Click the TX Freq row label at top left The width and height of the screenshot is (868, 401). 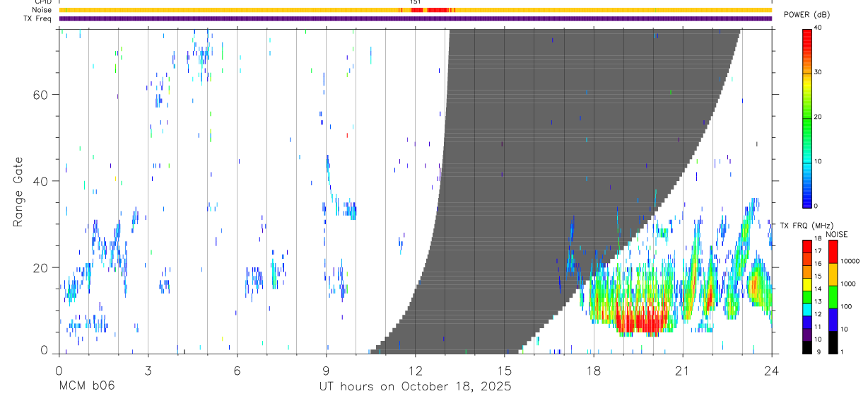[x=37, y=18]
